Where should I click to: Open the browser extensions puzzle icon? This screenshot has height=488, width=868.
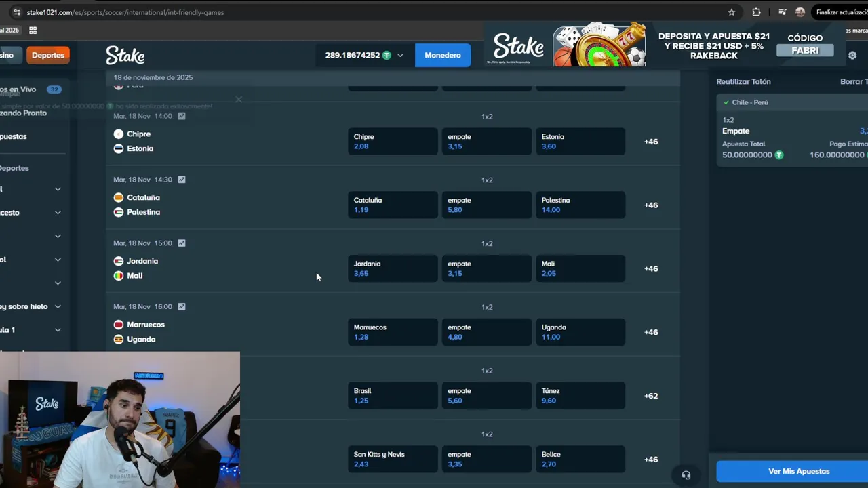click(756, 12)
